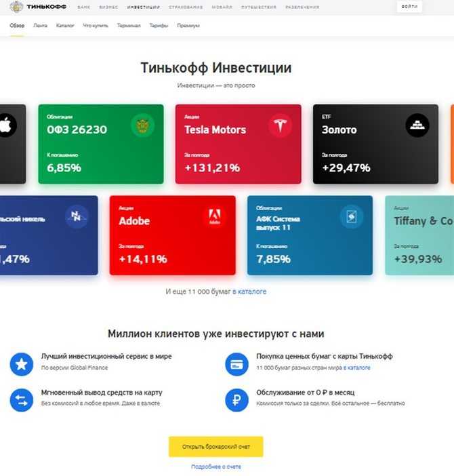The image size is (454, 476).
Task: View the Тарифы tab
Action: click(x=159, y=26)
